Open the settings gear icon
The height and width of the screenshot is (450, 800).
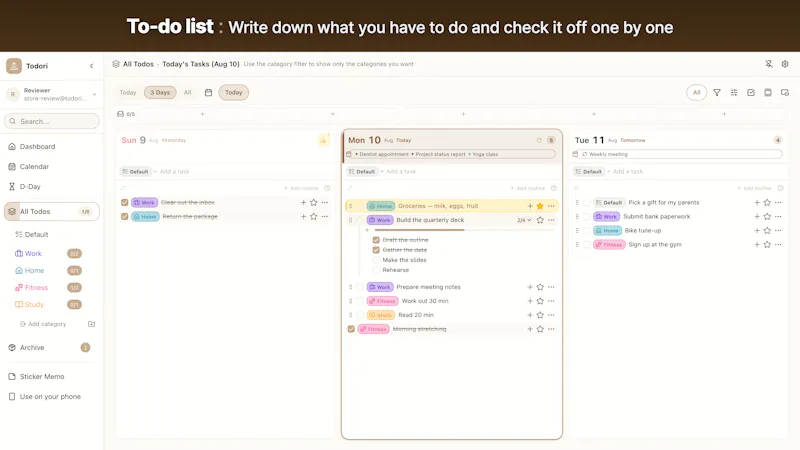[785, 64]
